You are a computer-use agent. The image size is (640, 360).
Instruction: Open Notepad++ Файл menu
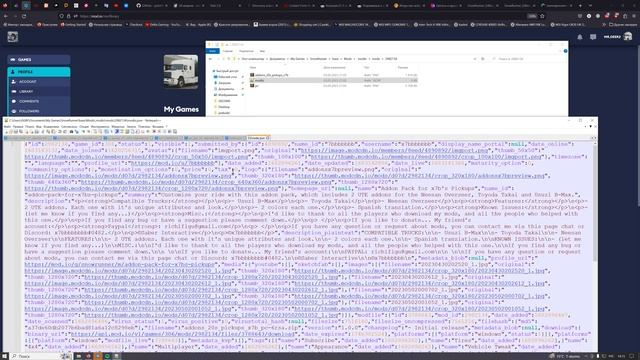click(x=7, y=127)
